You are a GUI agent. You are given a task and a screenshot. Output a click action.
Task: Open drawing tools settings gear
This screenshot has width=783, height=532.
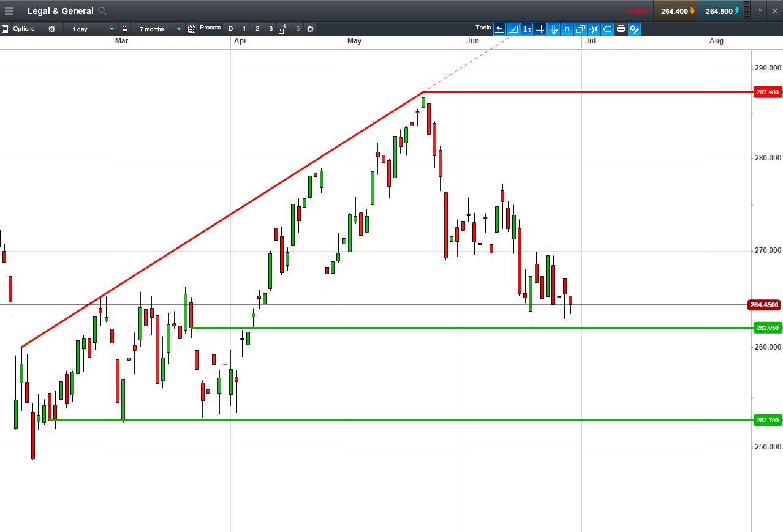(634, 29)
